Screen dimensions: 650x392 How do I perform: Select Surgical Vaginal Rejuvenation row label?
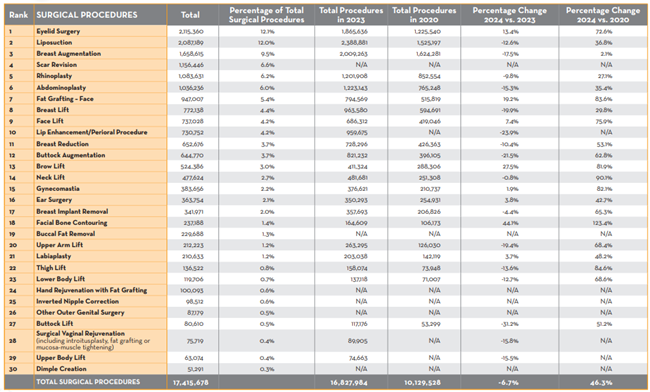point(80,334)
